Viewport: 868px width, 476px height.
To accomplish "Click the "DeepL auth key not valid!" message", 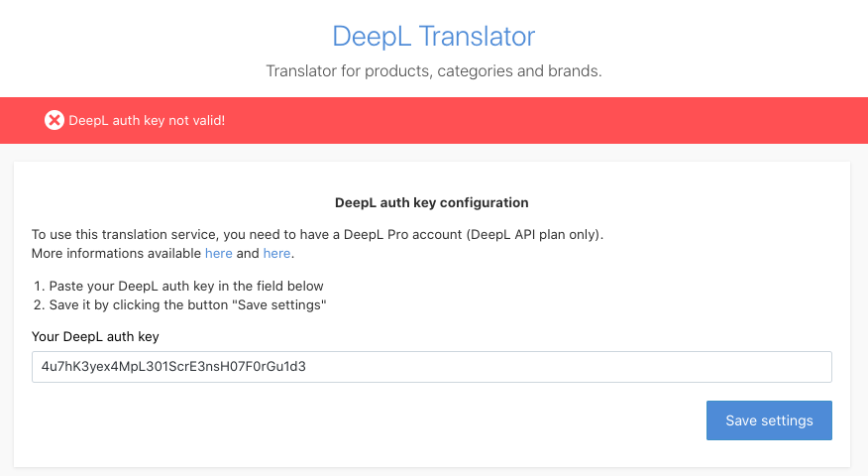I will click(147, 120).
